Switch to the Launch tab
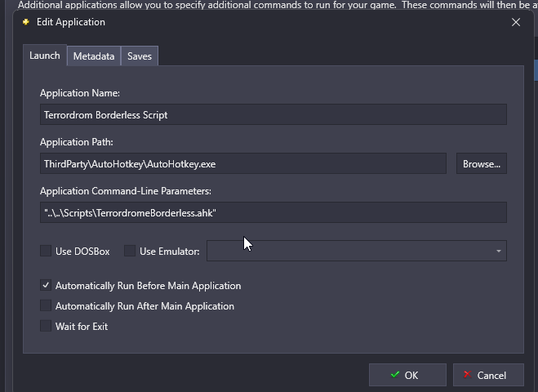The height and width of the screenshot is (392, 538). pyautogui.click(x=45, y=56)
